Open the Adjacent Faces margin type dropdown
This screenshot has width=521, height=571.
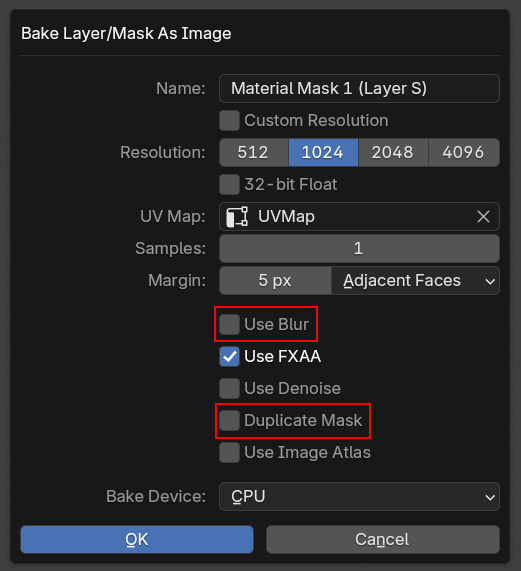(415, 280)
